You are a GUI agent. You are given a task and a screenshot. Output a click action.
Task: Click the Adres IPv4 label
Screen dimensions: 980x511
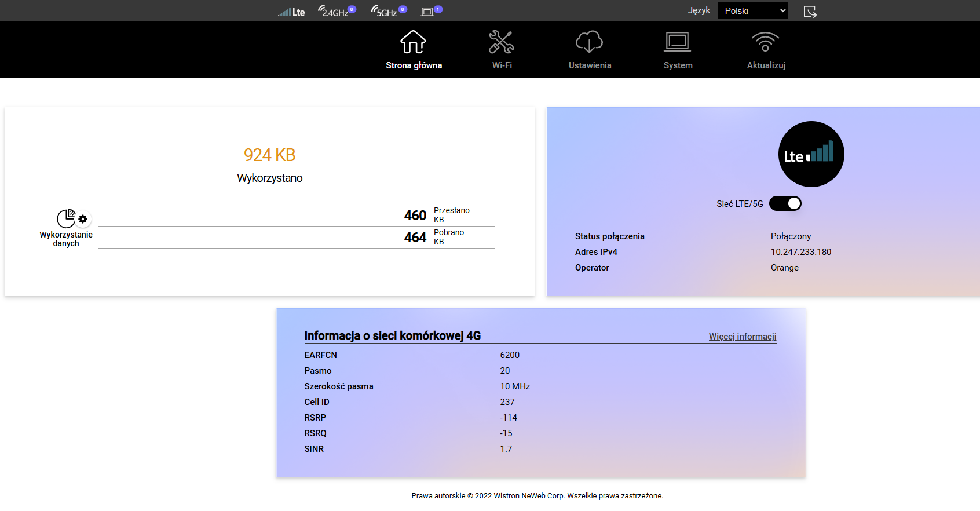[596, 252]
